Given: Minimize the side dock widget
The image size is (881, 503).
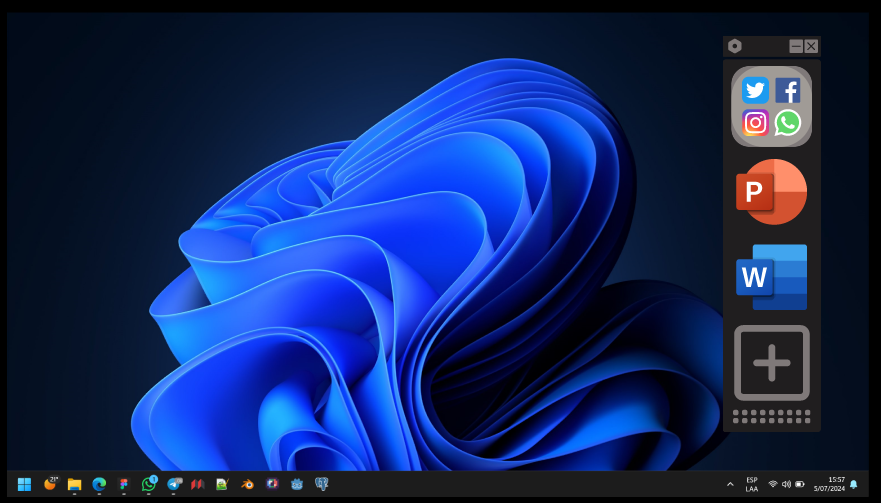Looking at the screenshot, I should coord(796,46).
